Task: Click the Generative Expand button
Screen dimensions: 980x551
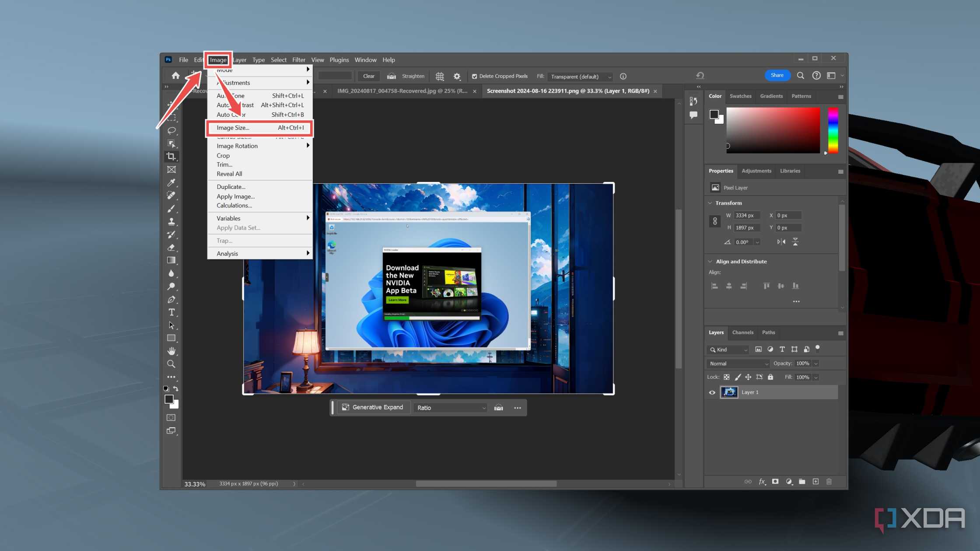Action: [x=373, y=407]
